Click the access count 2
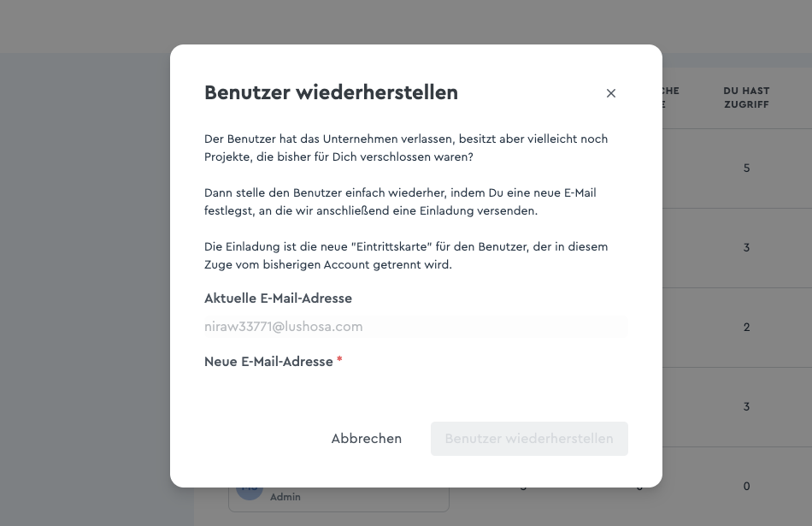This screenshot has height=526, width=812. 746,327
